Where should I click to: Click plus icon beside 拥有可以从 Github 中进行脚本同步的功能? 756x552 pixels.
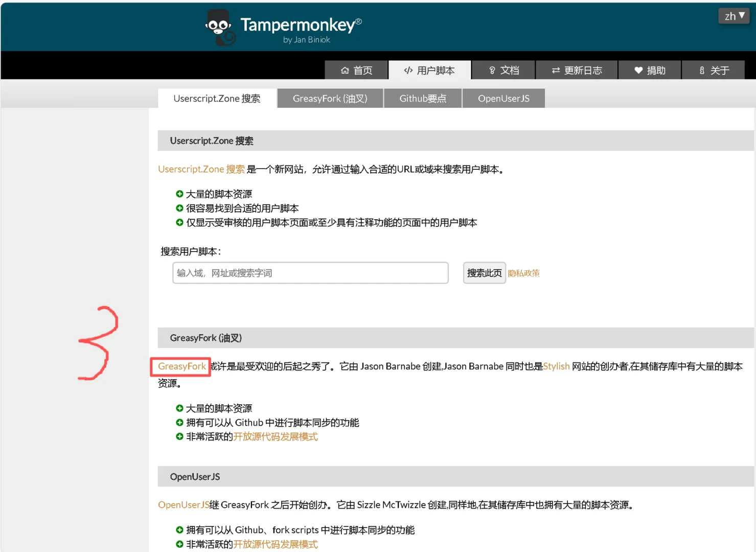pos(179,423)
